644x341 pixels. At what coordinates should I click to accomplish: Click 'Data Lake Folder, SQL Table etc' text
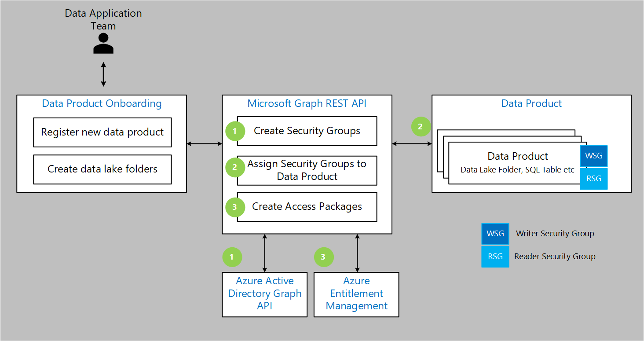(517, 170)
